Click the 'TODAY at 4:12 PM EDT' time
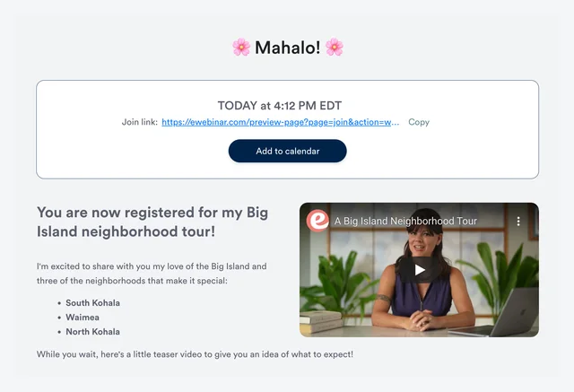Viewport: 574px width, 392px height. (x=280, y=106)
